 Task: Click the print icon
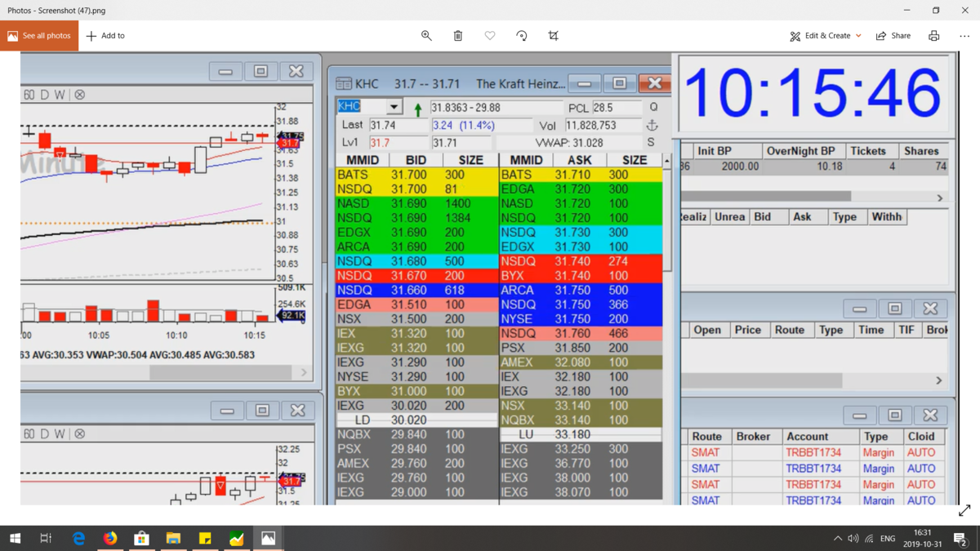(933, 36)
